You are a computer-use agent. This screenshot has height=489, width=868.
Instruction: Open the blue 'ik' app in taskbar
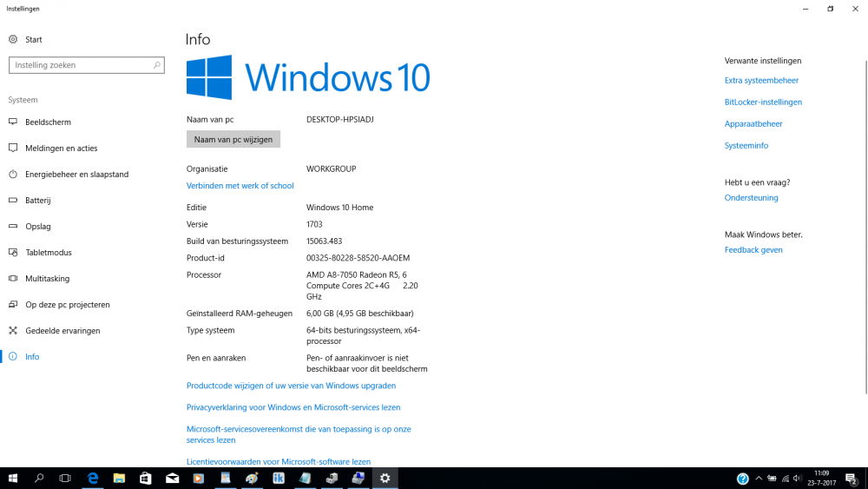coord(279,478)
